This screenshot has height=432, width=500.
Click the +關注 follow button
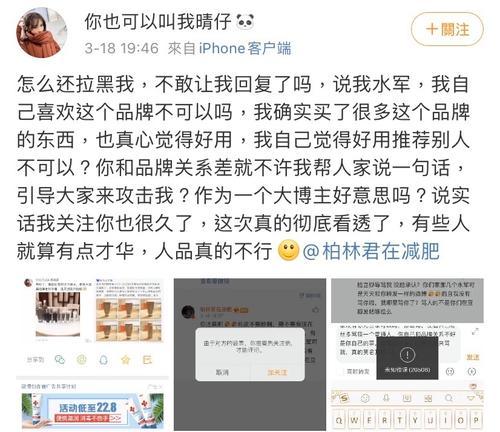coord(447,30)
